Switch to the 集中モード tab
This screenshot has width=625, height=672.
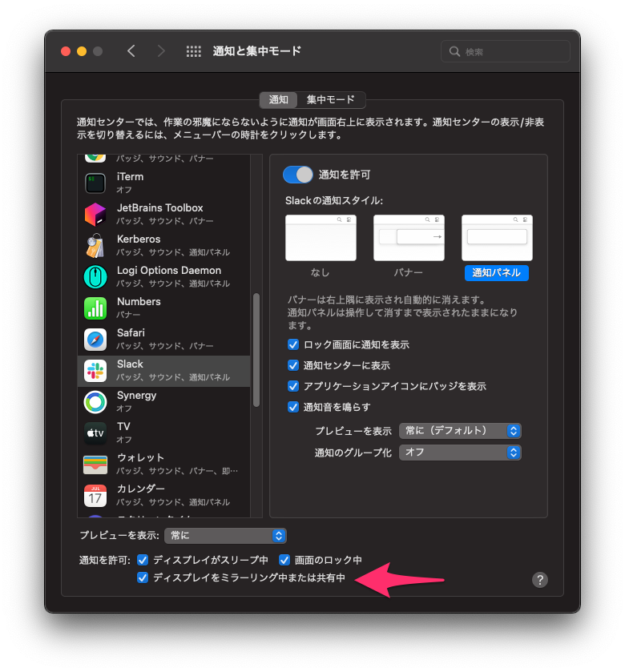tap(330, 100)
